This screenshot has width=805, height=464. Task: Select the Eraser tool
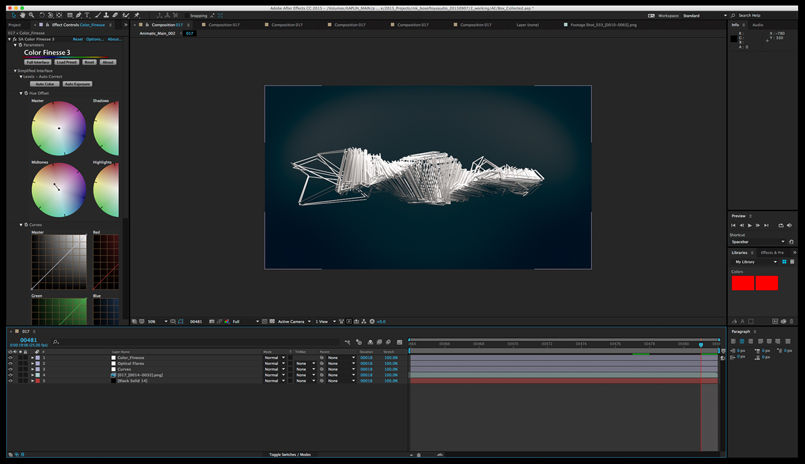tap(114, 15)
